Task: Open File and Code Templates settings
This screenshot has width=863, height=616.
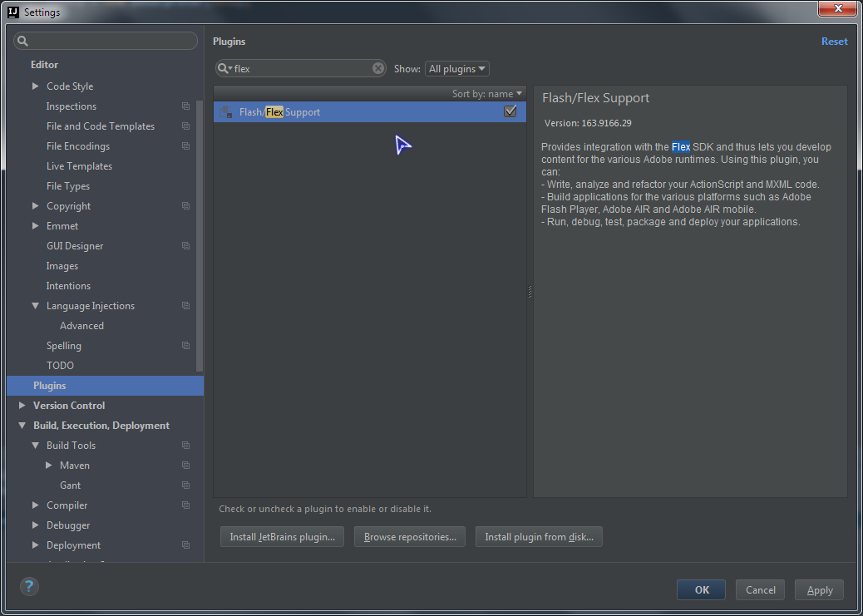Action: click(101, 126)
